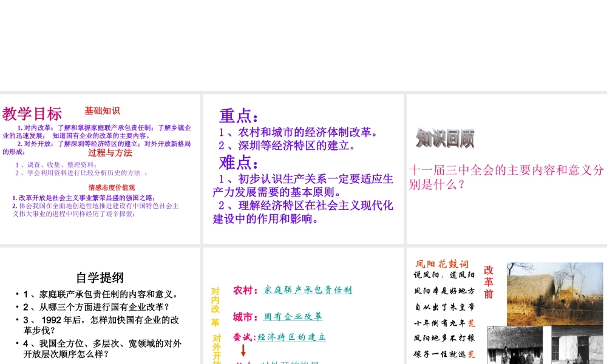Click the 重点 heading
Viewport: 607px width, 364px height.
pyautogui.click(x=239, y=116)
